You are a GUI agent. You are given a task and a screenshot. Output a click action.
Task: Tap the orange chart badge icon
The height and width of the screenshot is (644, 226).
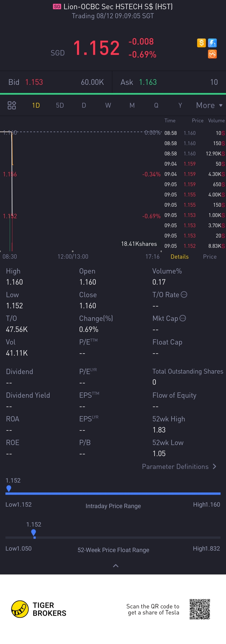click(x=212, y=54)
